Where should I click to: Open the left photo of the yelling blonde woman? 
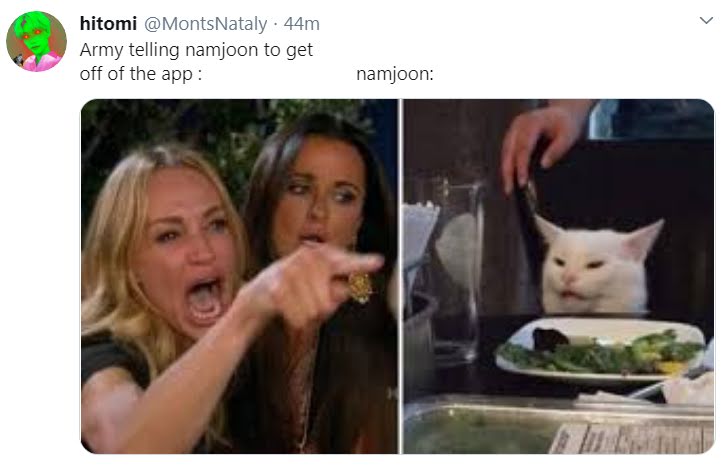pyautogui.click(x=240, y=276)
